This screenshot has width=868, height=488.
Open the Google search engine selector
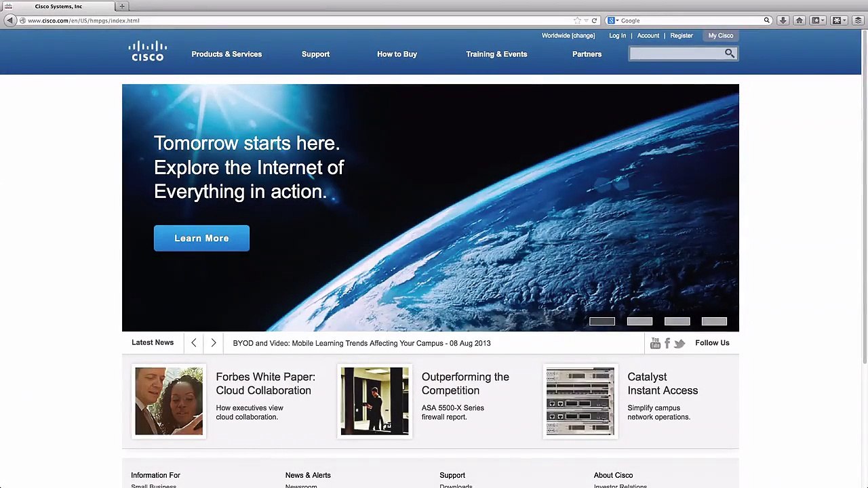[x=612, y=20]
